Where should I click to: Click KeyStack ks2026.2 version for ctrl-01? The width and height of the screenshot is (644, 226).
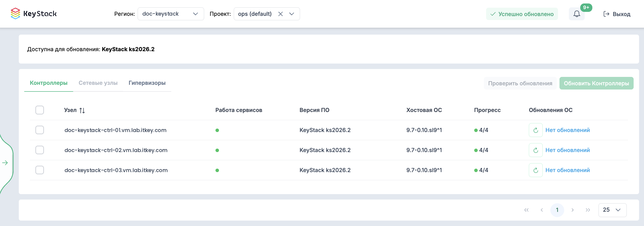click(325, 130)
